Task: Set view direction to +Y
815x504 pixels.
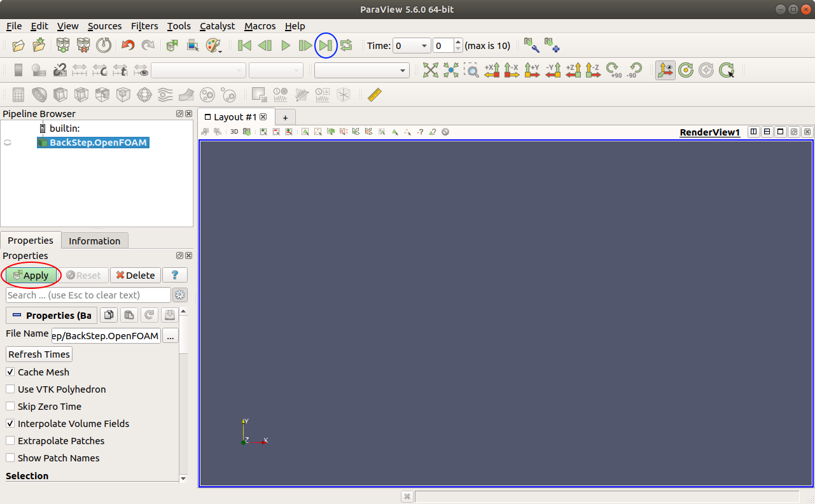Action: 533,70
